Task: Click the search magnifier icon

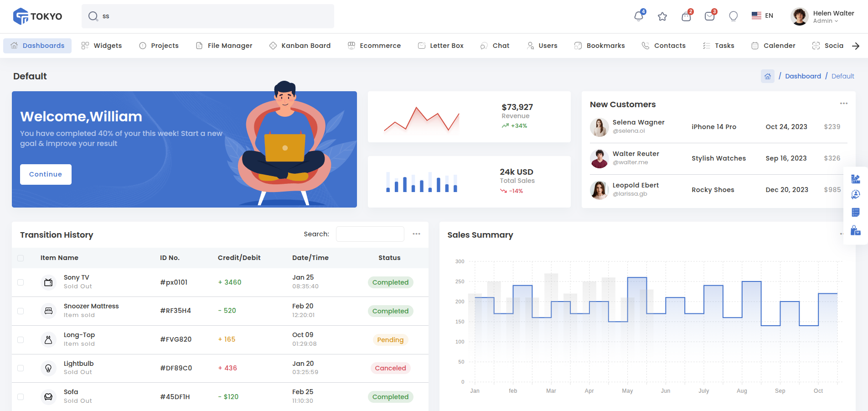Action: pos(93,16)
